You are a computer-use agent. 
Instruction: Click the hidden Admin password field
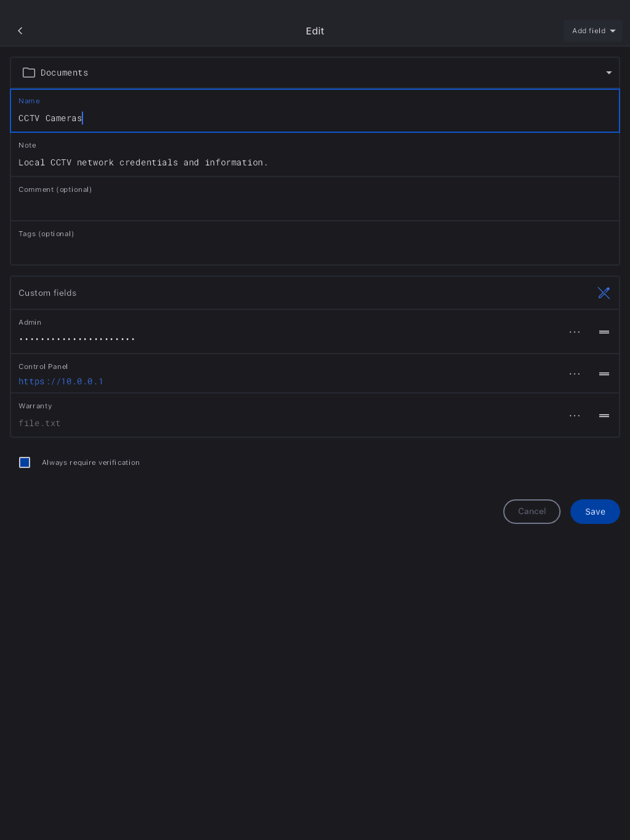click(77, 339)
